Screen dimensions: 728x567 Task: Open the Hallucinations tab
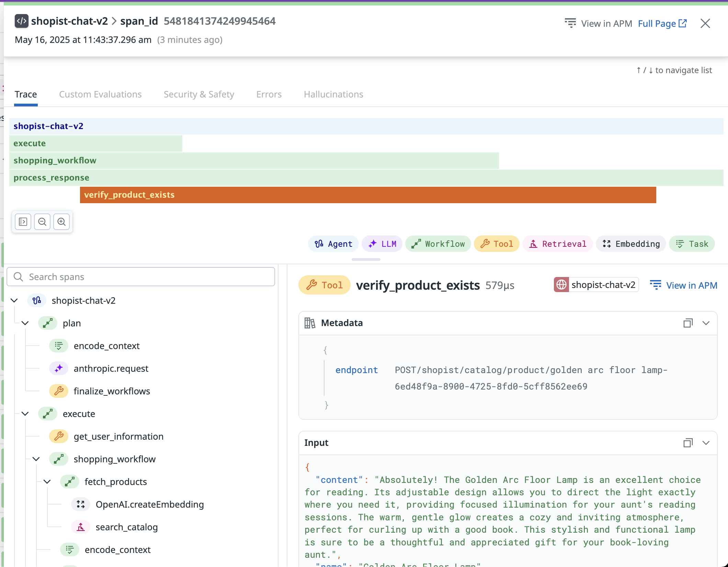(333, 94)
